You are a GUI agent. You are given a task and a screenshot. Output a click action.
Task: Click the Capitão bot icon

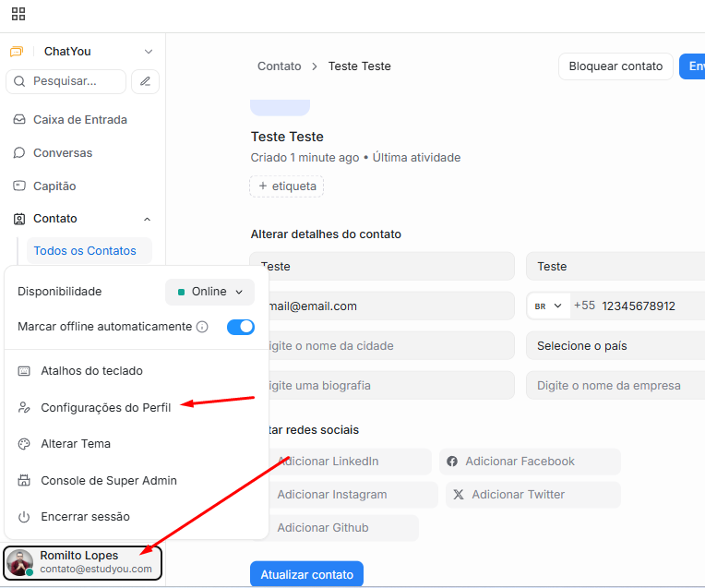[x=18, y=186]
